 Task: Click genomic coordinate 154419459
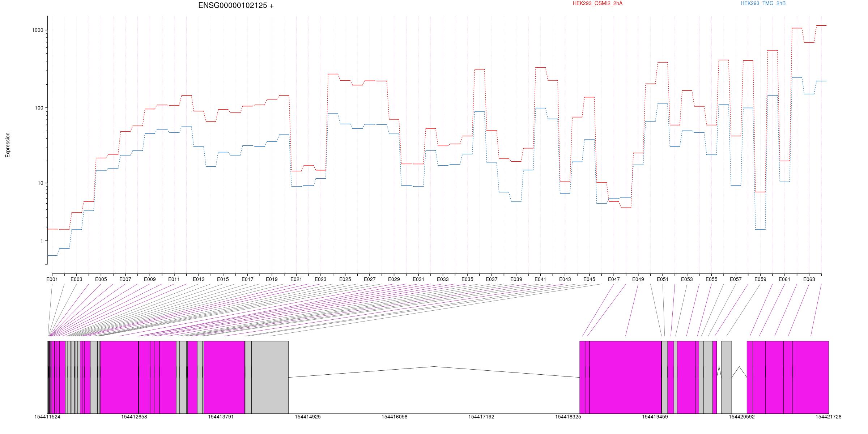pyautogui.click(x=655, y=417)
